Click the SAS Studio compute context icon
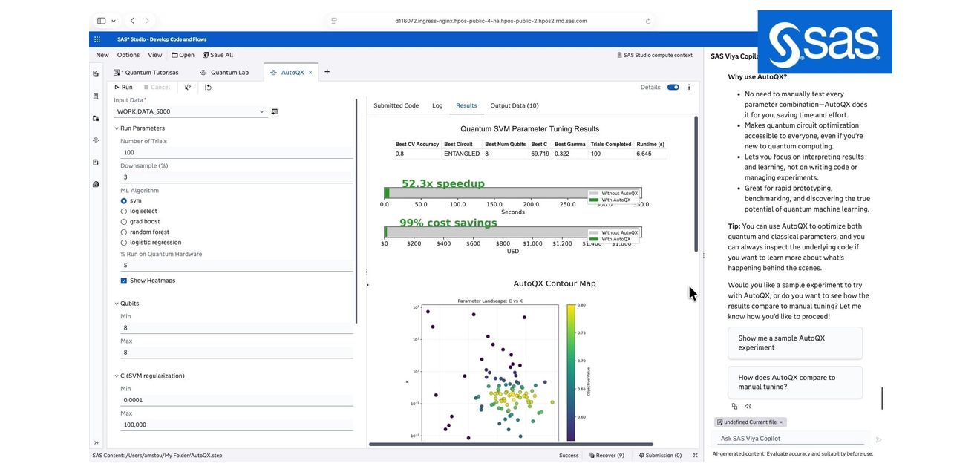Image resolution: width=980 pixels, height=472 pixels. coord(619,55)
